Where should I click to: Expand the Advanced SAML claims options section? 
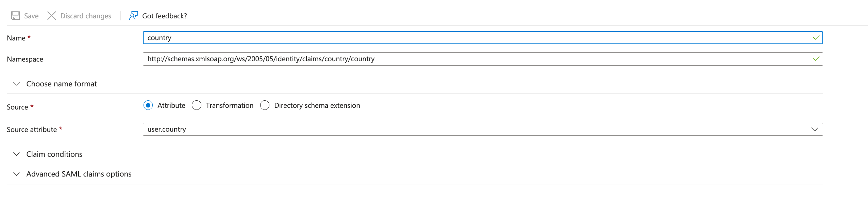(78, 173)
